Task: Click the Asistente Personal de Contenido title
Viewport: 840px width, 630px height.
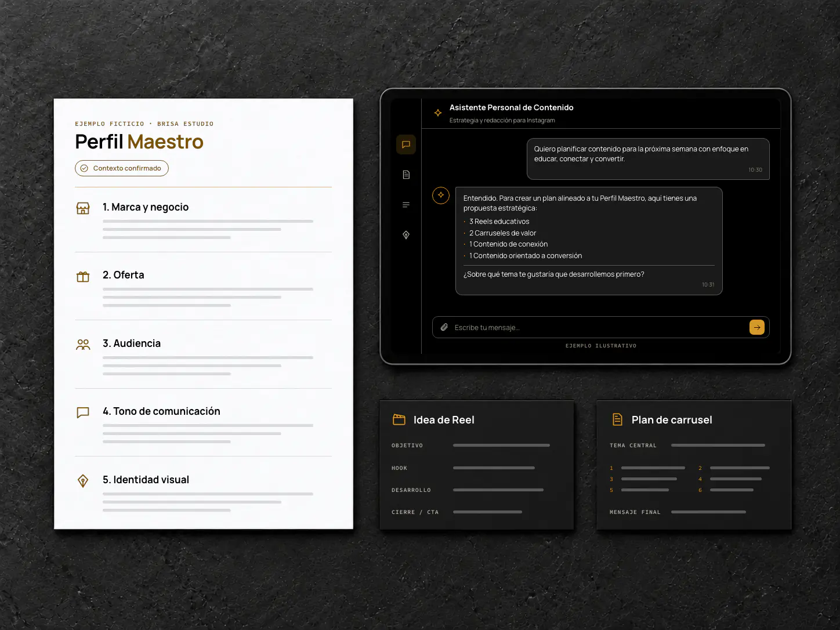Action: [511, 107]
